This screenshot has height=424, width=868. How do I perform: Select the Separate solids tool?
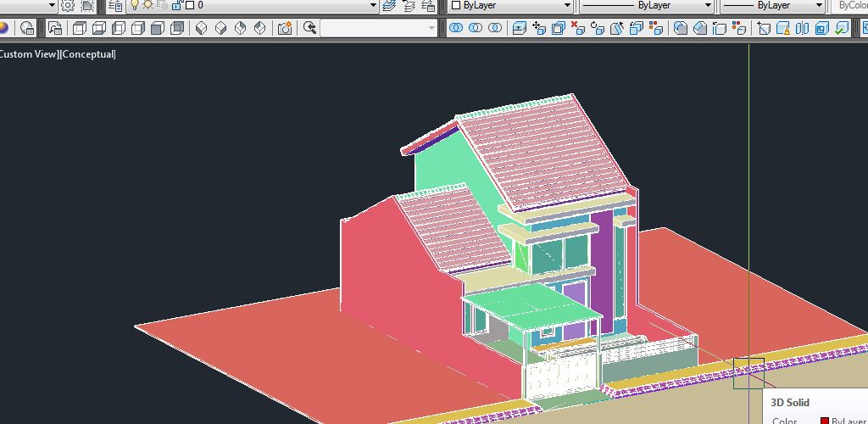pos(803,28)
